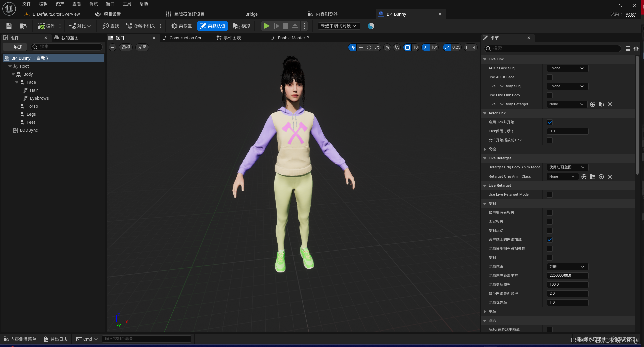Toggle scale snapping icon in the viewport
Viewport: 644px width, 347px height.
[447, 47]
